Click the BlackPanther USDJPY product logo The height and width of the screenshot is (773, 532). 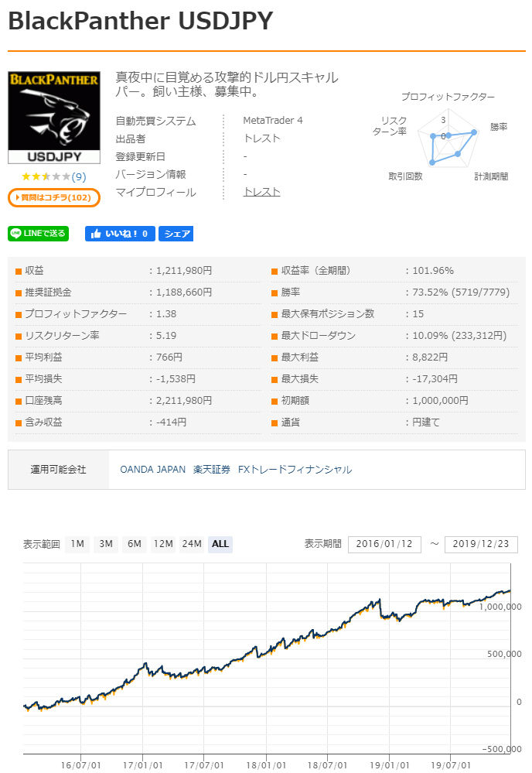point(54,118)
